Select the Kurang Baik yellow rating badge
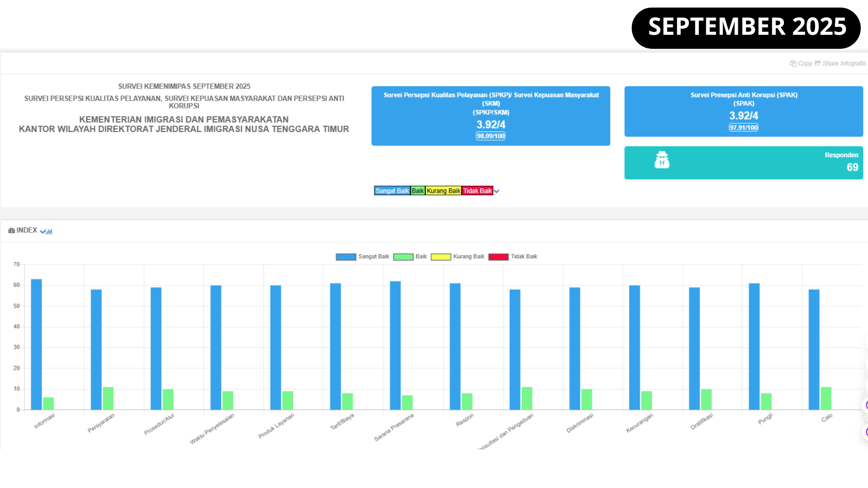The height and width of the screenshot is (488, 868). coord(443,191)
